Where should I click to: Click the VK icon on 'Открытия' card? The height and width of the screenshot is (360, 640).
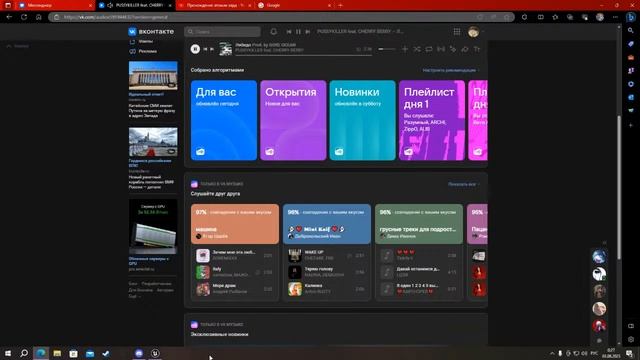click(x=270, y=152)
